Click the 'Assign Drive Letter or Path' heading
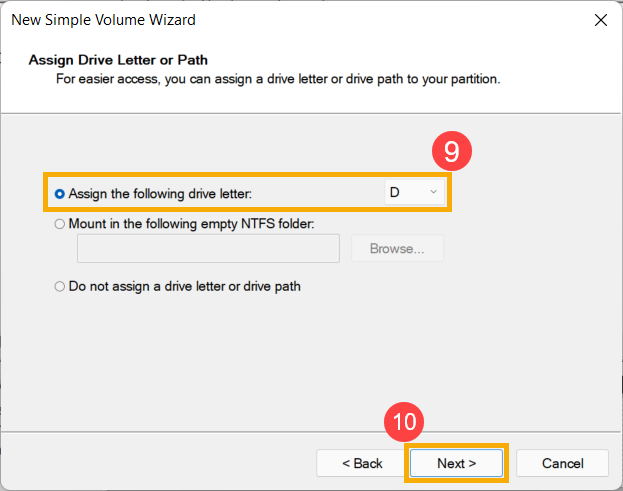Image resolution: width=623 pixels, height=491 pixels. (x=118, y=60)
